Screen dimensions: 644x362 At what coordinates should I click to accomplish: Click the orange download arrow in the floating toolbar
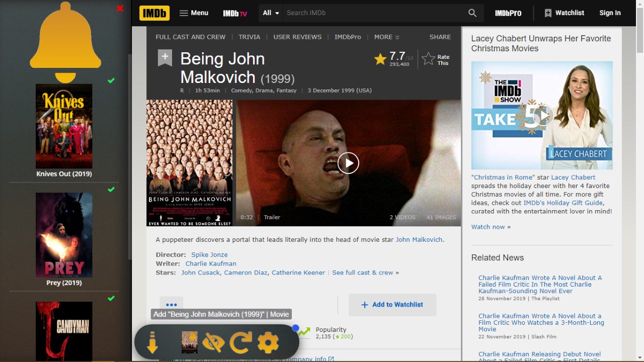(152, 342)
